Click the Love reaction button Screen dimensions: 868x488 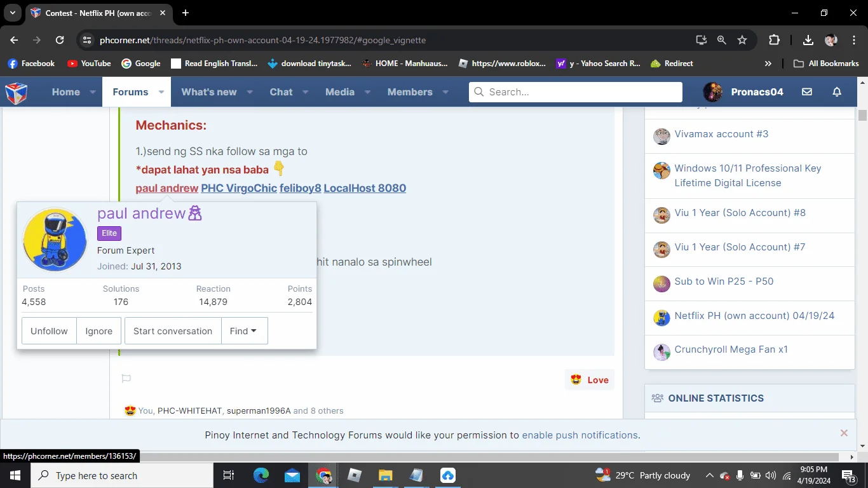590,380
